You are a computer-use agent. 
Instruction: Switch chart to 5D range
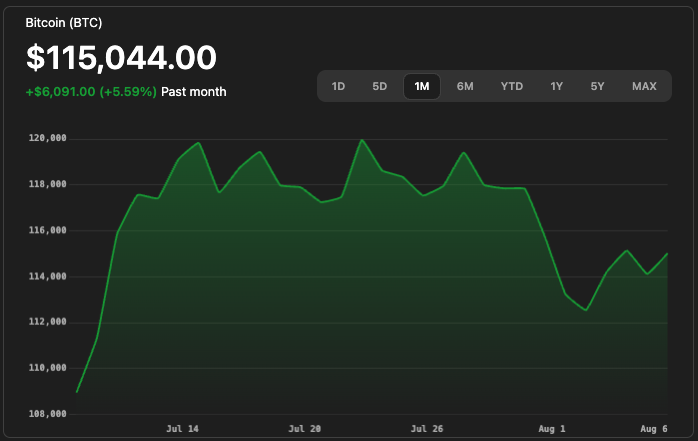coord(380,86)
